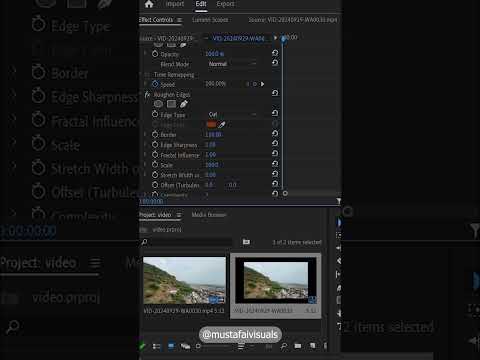This screenshot has width=480, height=360.
Task: Expand the Edge Sharpness property arrow
Action: tap(145, 144)
